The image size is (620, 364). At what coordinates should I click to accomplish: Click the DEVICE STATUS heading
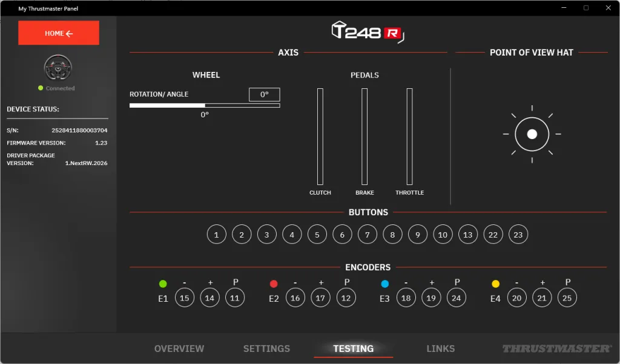pyautogui.click(x=33, y=109)
